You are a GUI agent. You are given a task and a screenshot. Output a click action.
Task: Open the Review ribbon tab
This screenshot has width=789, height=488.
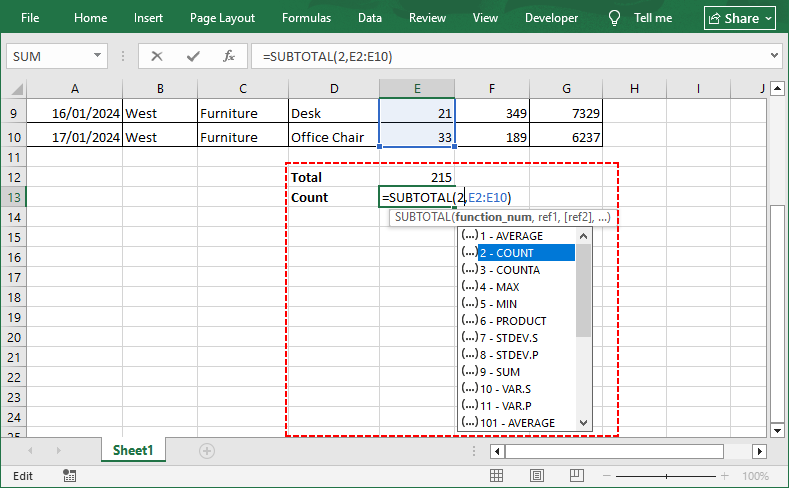coord(427,18)
